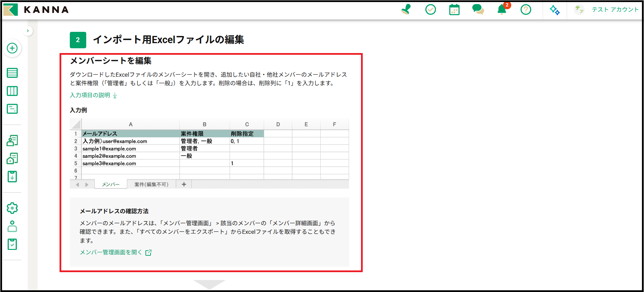Select the 案件(編集不可) sheet tab
This screenshot has height=292, width=644.
(151, 185)
